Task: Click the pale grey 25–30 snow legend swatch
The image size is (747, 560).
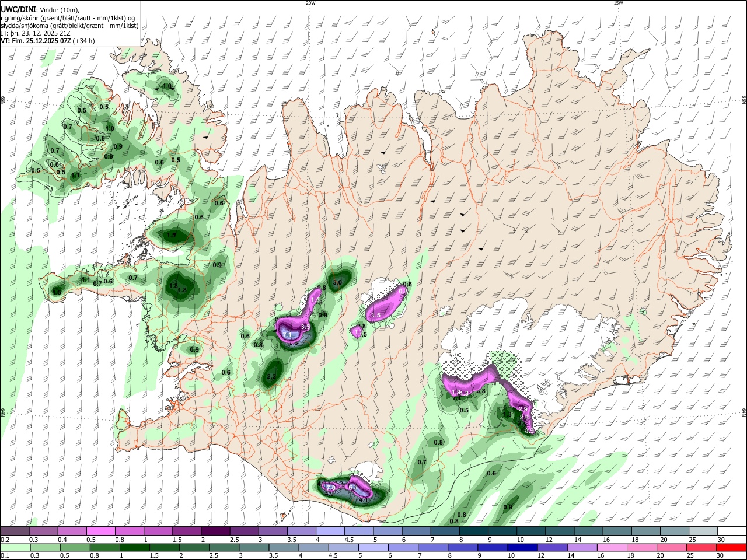Action: point(703,531)
